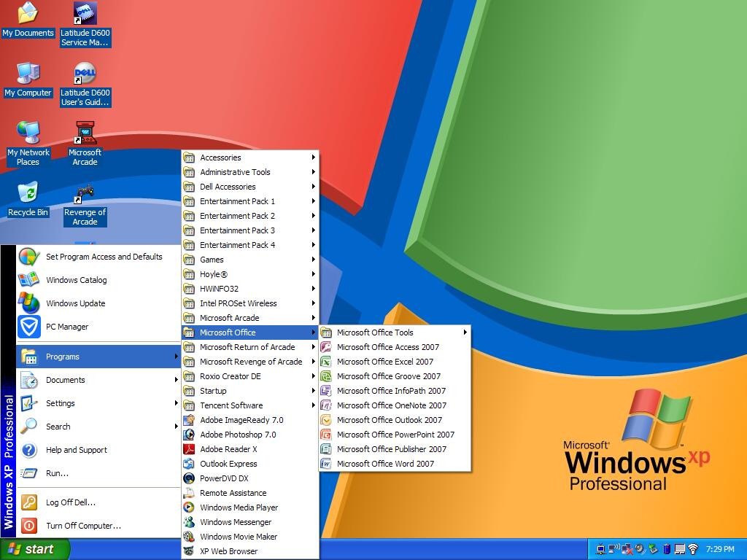The height and width of the screenshot is (560, 747).
Task: Open Latitude D600 User's Guide shortcut
Action: pyautogui.click(x=85, y=85)
